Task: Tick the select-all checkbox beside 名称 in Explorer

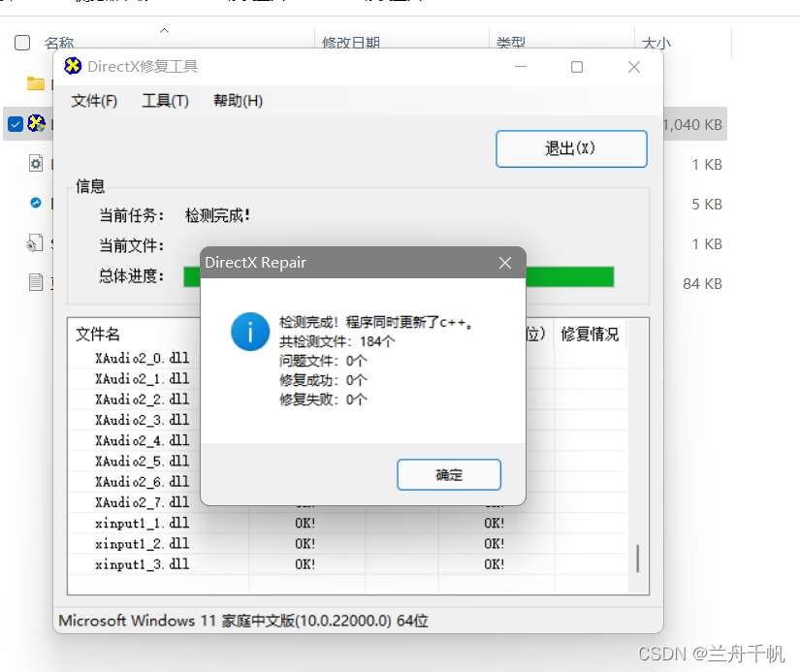Action: click(22, 43)
